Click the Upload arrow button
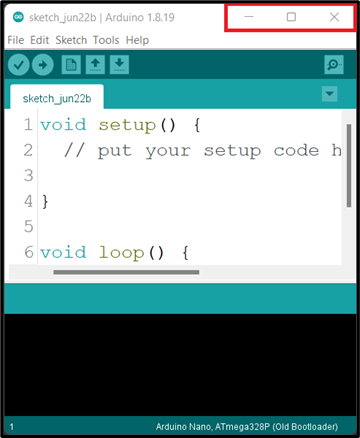Image resolution: width=360 pixels, height=438 pixels. 43,65
